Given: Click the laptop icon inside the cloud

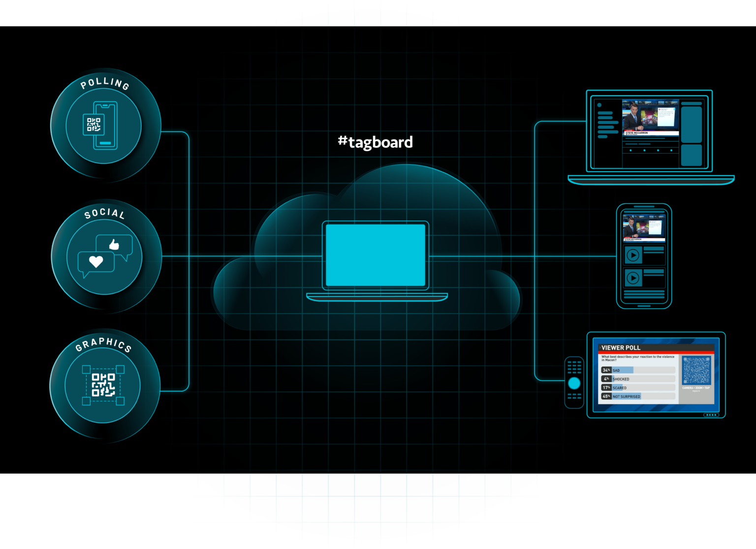Looking at the screenshot, I should [x=377, y=256].
